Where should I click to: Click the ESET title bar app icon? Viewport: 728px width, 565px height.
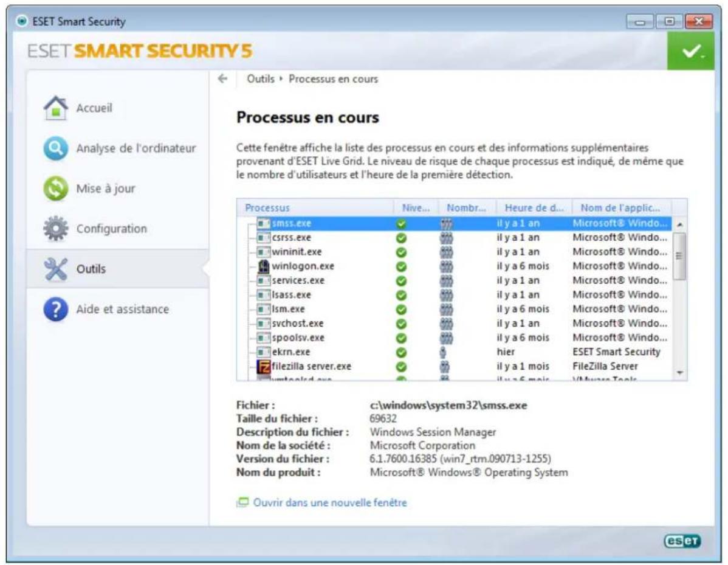coord(21,21)
